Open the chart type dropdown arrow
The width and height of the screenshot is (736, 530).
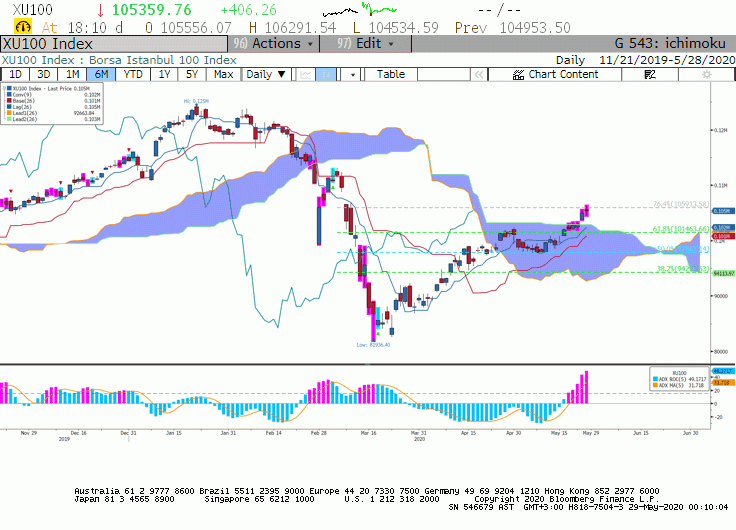(x=352, y=74)
